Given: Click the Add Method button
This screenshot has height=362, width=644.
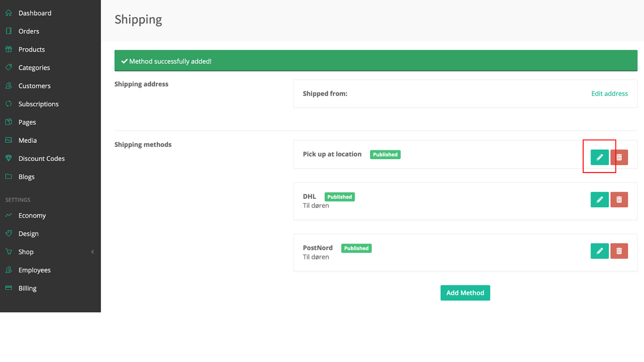Looking at the screenshot, I should 465,293.
